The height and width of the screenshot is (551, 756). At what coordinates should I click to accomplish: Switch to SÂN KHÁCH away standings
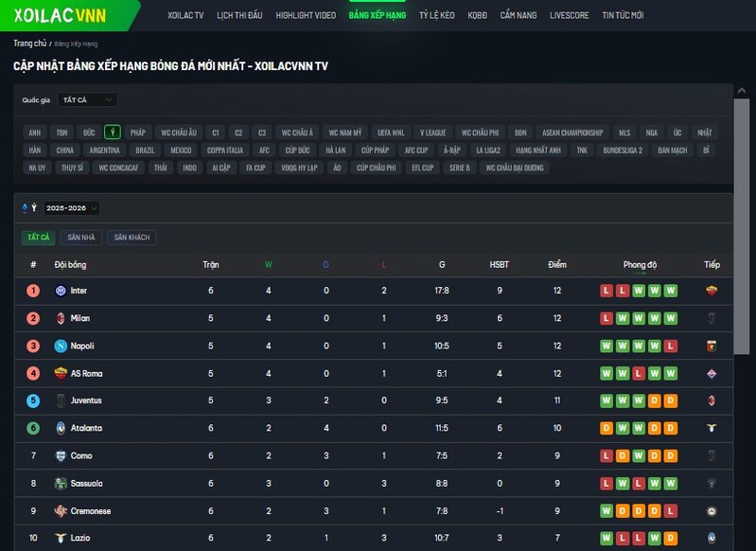click(x=132, y=238)
